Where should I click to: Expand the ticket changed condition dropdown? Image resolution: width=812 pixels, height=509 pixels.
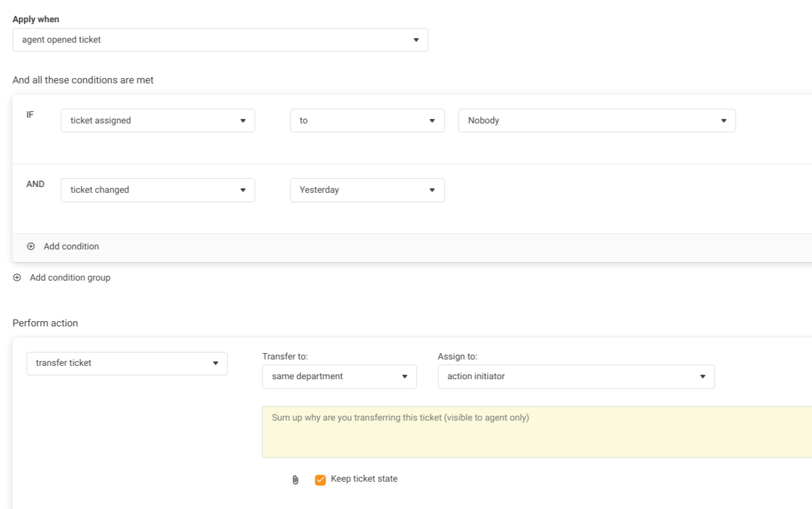click(157, 190)
